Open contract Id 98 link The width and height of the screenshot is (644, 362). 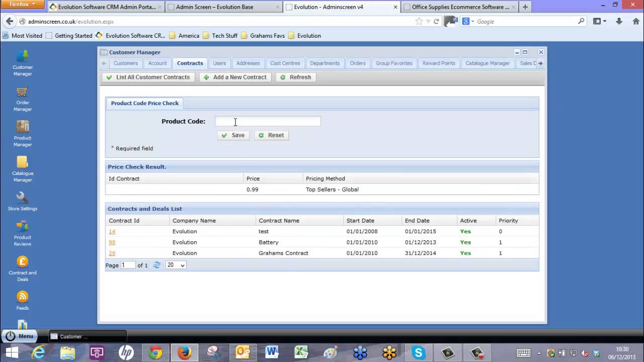tap(112, 242)
